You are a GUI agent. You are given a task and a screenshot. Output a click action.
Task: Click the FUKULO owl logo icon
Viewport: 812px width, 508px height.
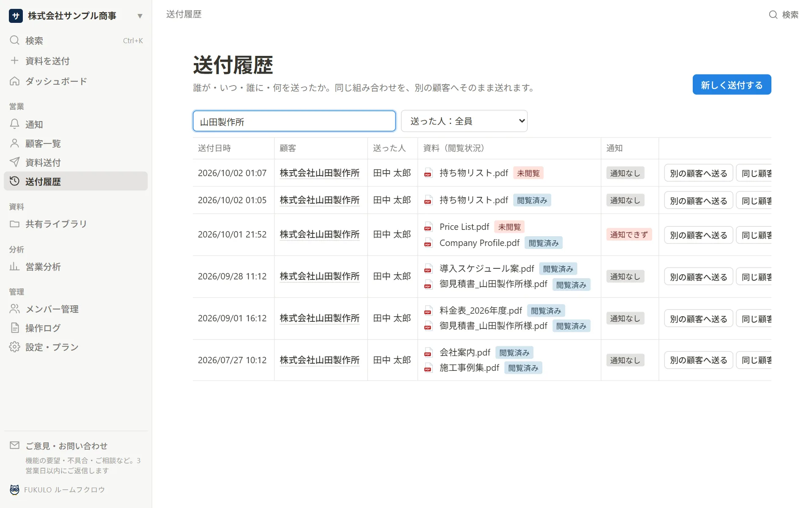pos(15,489)
